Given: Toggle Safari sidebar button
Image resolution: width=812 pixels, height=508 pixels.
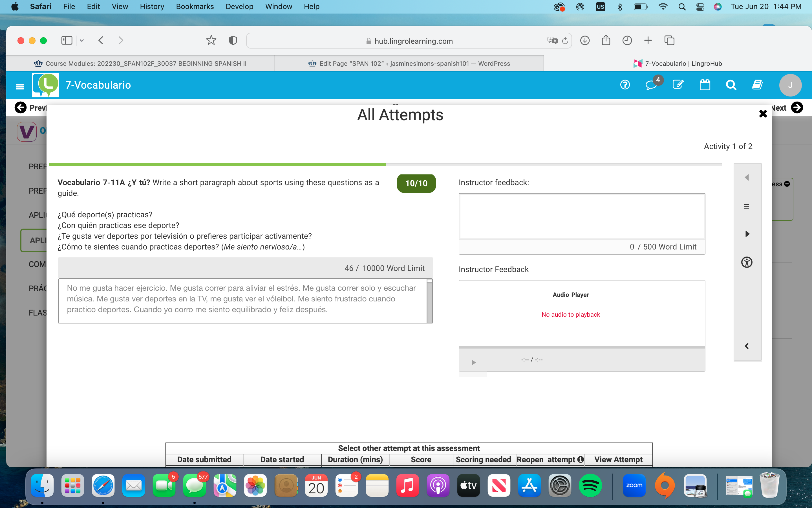Looking at the screenshot, I should [67, 41].
